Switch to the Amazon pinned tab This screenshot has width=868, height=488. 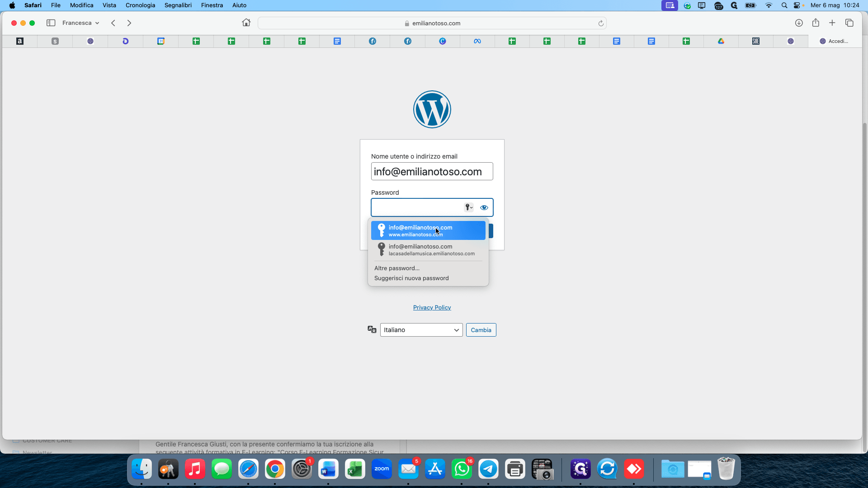click(x=19, y=41)
